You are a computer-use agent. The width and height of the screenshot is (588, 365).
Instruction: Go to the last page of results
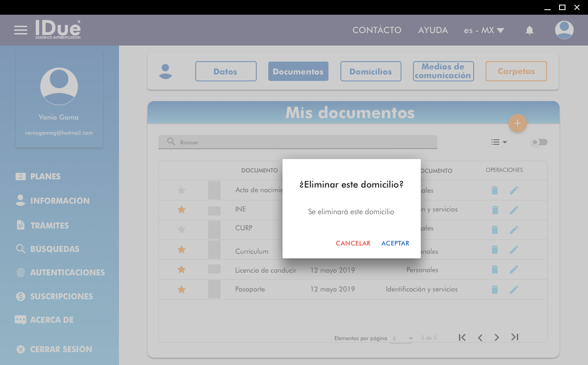514,337
